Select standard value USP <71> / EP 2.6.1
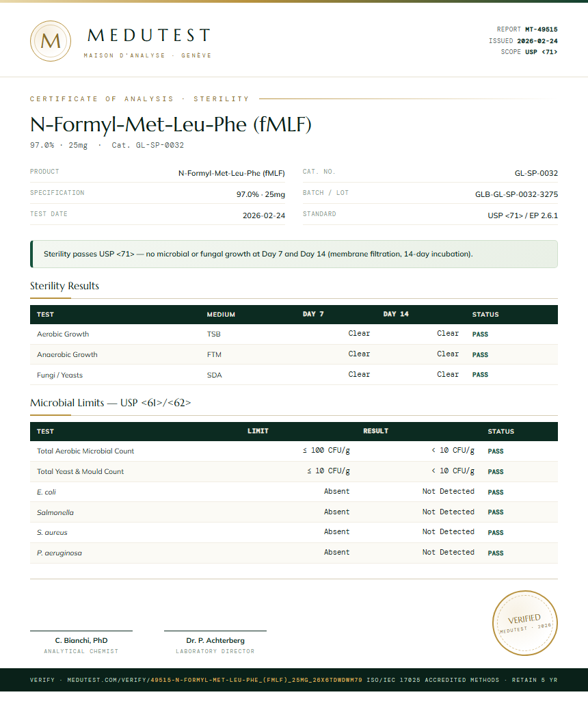This screenshot has width=588, height=712. click(x=522, y=215)
